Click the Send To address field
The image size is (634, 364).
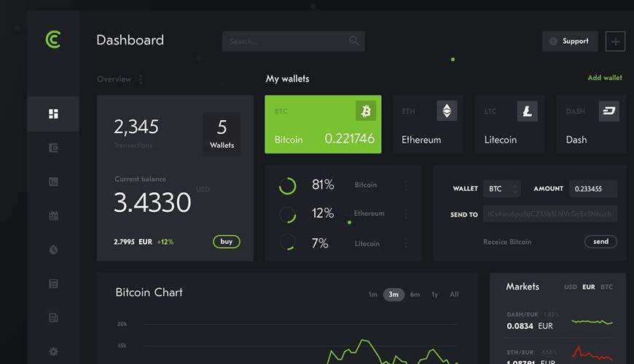click(x=550, y=214)
